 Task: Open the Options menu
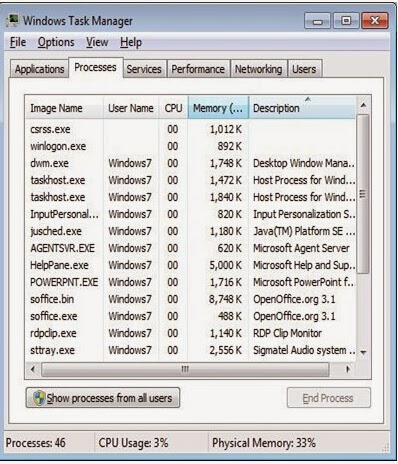[x=56, y=42]
